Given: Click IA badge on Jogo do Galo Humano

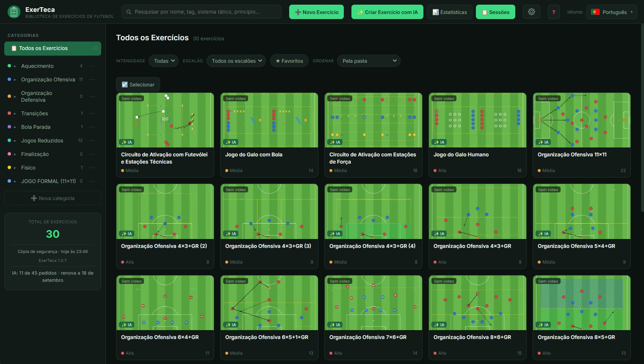Looking at the screenshot, I should 439,142.
